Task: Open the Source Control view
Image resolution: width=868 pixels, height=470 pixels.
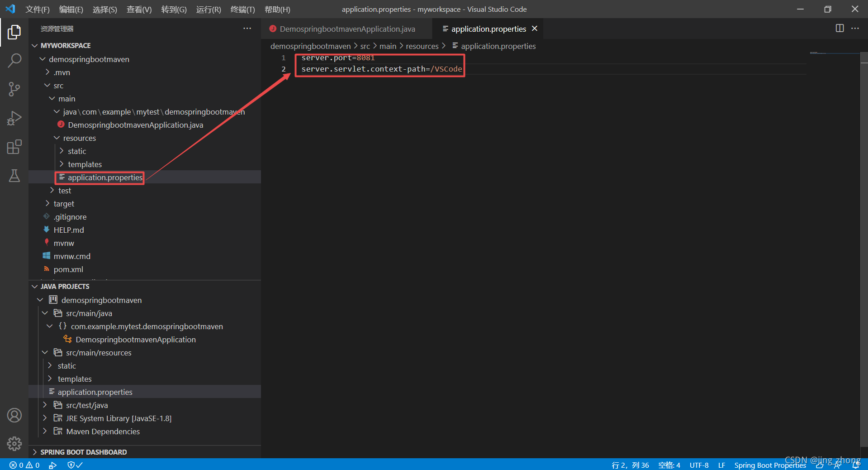Action: [14, 89]
